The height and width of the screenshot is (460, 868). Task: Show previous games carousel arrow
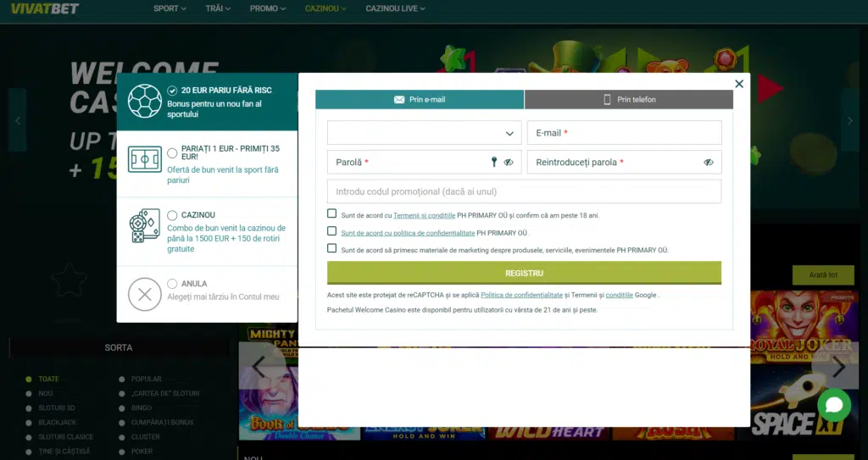click(259, 367)
